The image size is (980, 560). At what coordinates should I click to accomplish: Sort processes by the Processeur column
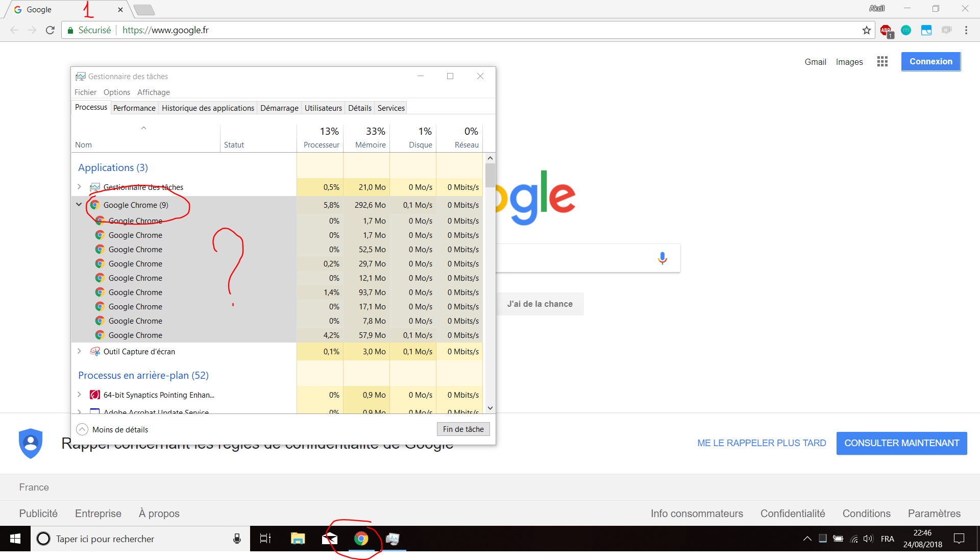click(x=320, y=138)
